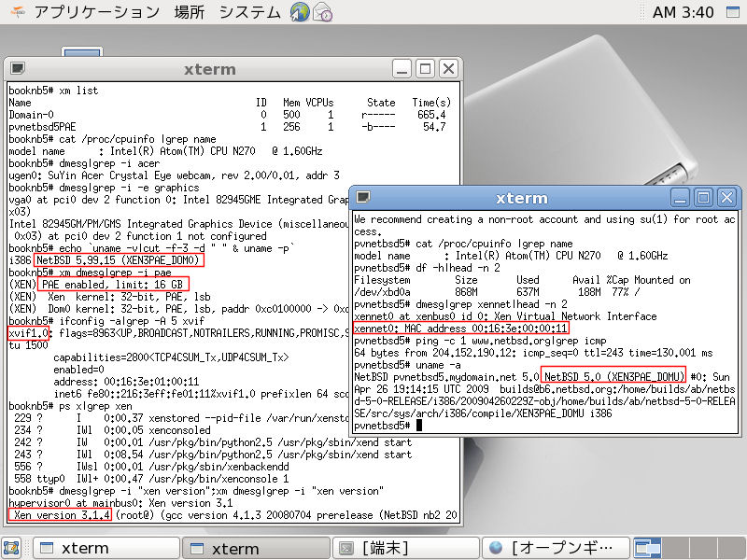Launch the web browser globe icon

(x=300, y=12)
